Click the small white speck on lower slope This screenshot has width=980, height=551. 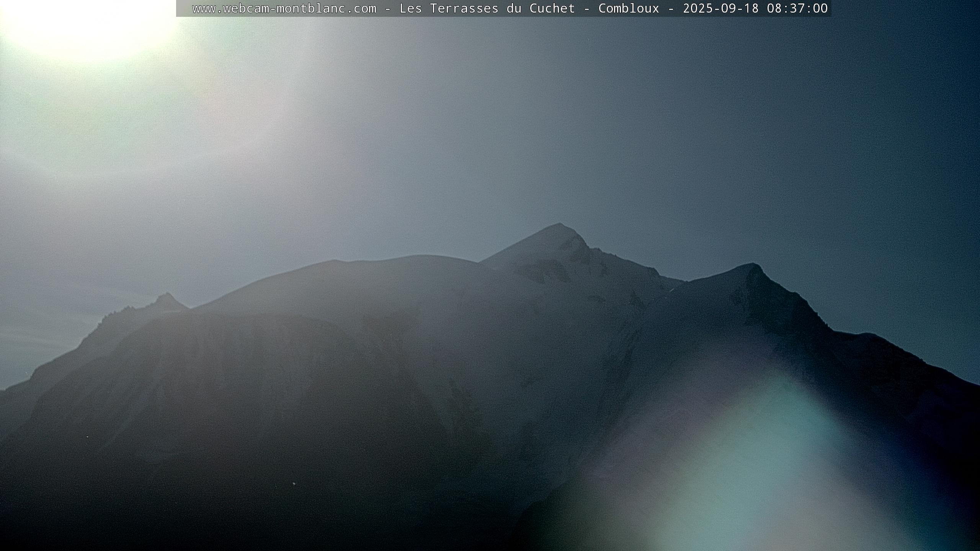(x=294, y=484)
